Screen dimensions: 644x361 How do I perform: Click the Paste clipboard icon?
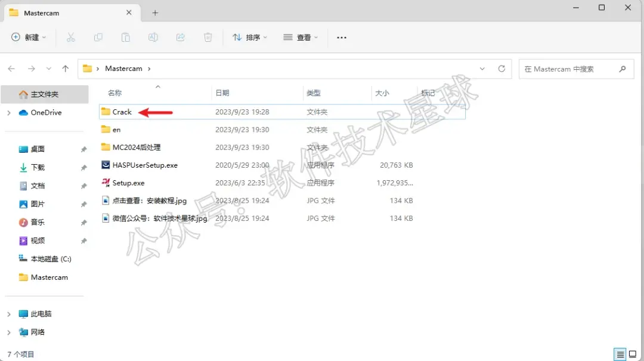126,38
